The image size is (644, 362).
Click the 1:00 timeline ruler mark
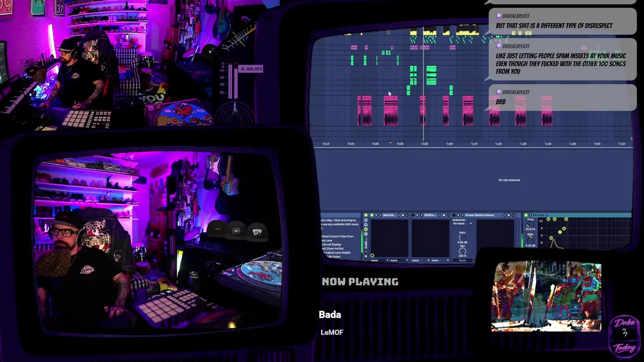point(449,144)
